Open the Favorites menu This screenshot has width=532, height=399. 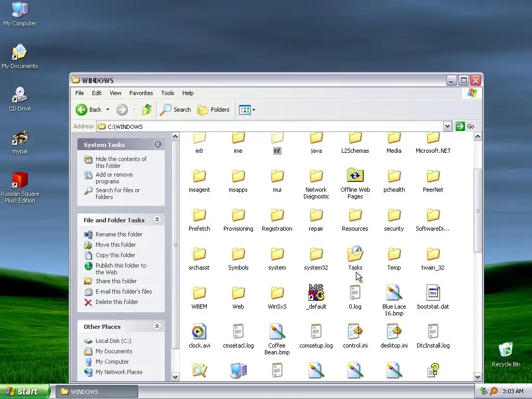point(141,93)
